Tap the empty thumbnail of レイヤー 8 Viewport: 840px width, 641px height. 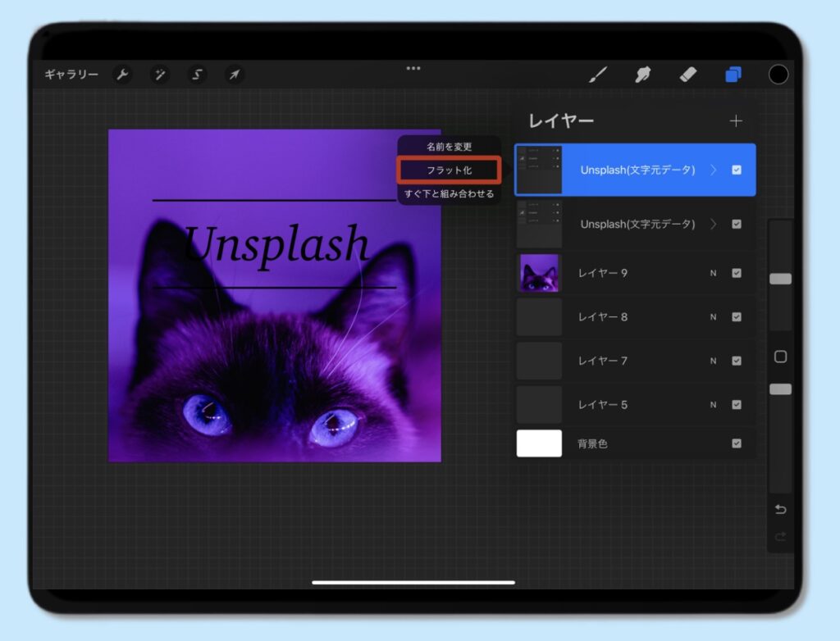[539, 317]
